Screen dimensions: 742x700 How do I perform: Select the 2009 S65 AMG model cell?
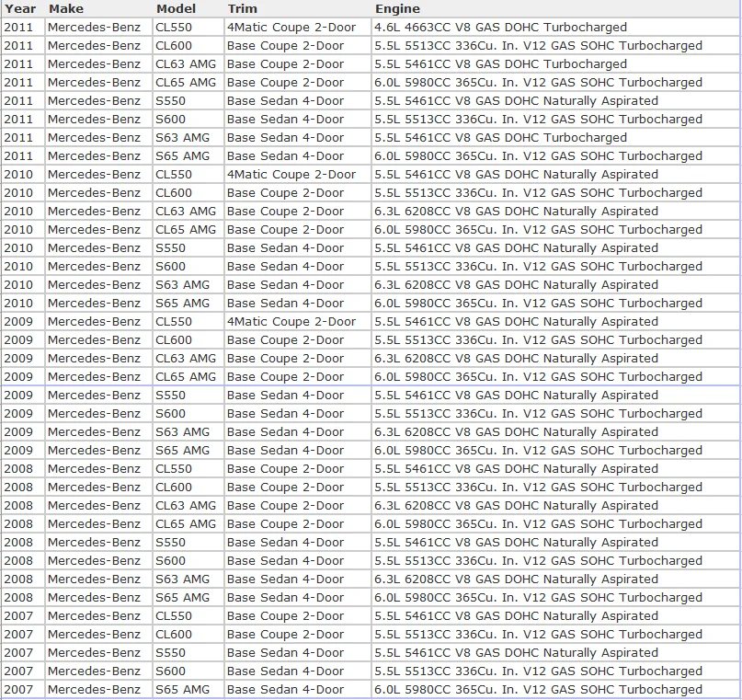[182, 451]
